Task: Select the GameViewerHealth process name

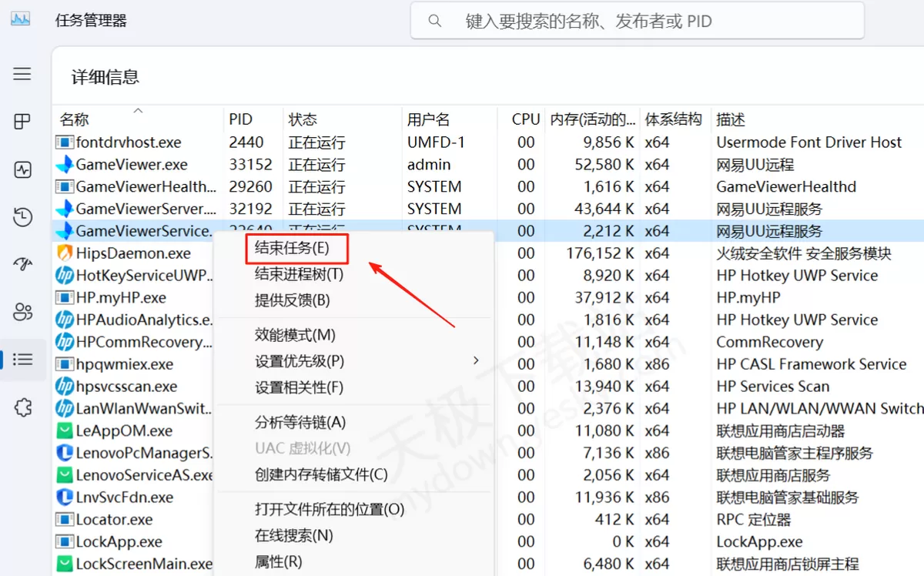Action: tap(146, 187)
